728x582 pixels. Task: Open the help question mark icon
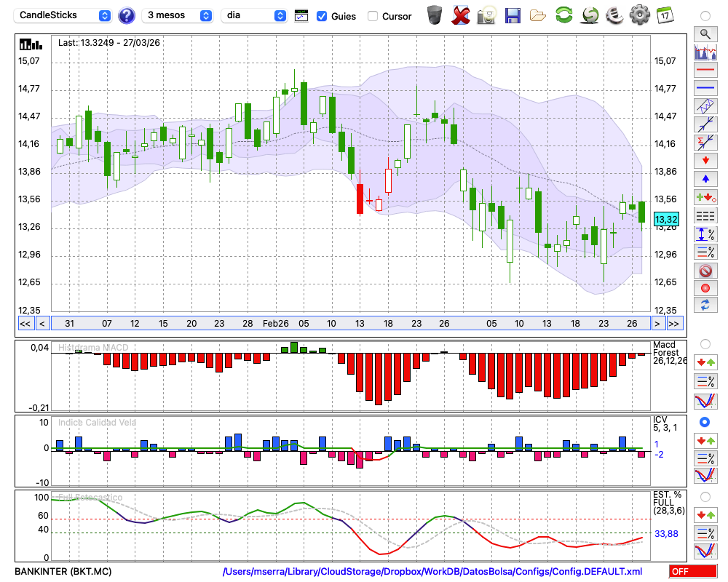tap(126, 16)
